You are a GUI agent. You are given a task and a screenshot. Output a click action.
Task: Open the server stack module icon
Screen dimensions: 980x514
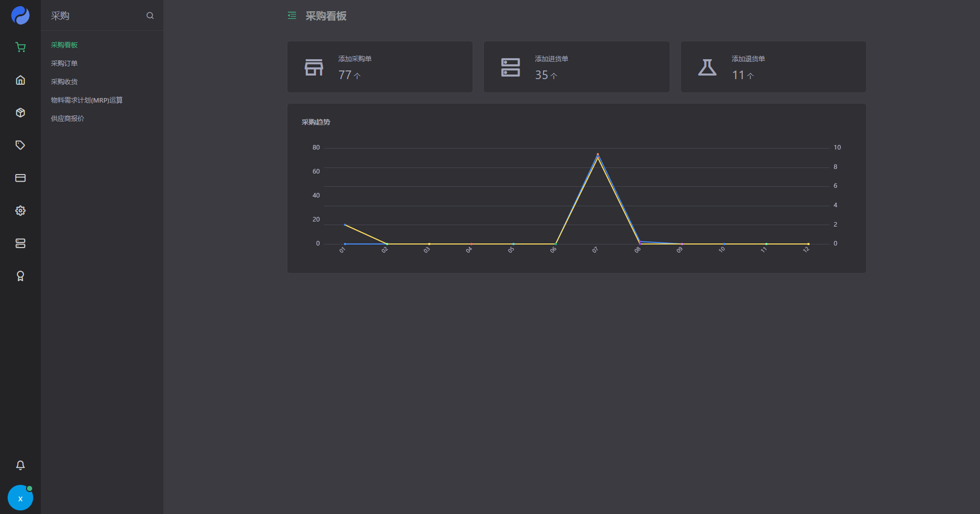pos(20,243)
